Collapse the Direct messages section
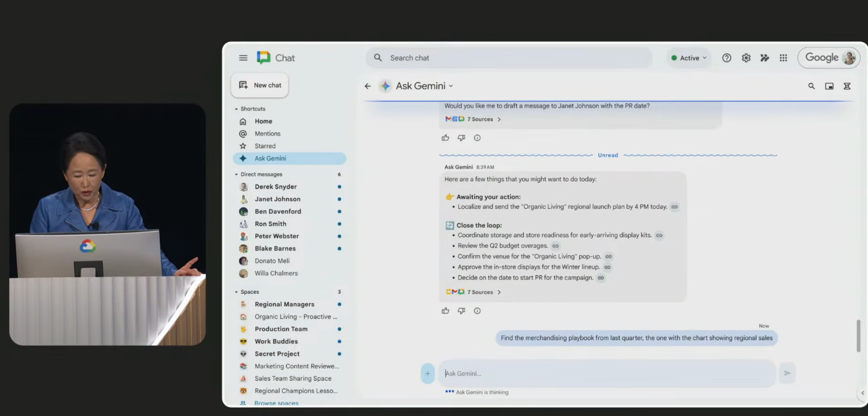The height and width of the screenshot is (416, 868). 236,175
